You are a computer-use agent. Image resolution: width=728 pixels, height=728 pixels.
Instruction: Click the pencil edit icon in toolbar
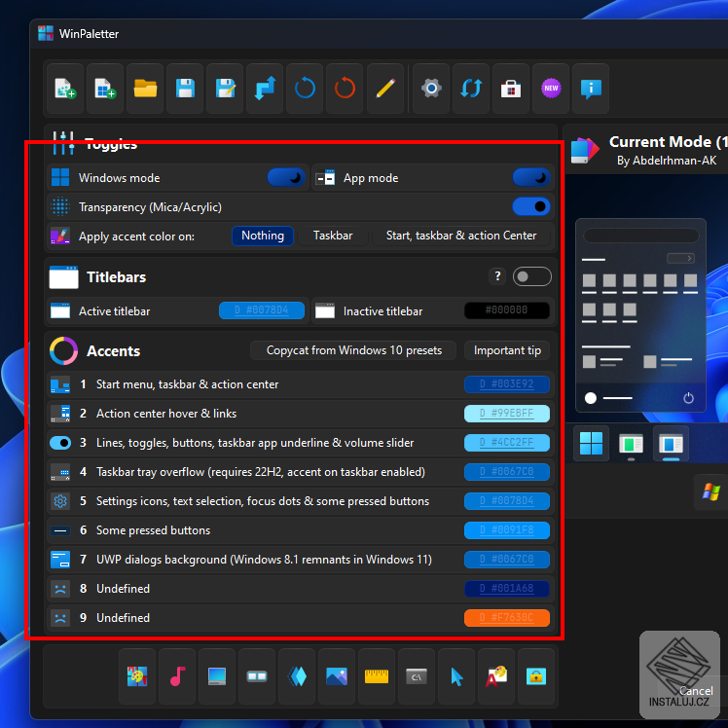[385, 89]
